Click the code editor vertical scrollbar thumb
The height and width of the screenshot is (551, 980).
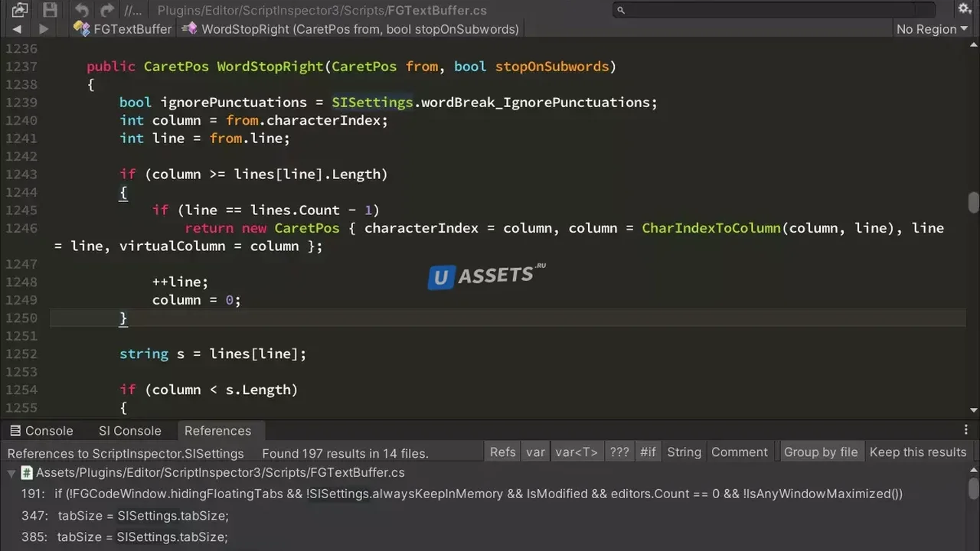(x=973, y=202)
